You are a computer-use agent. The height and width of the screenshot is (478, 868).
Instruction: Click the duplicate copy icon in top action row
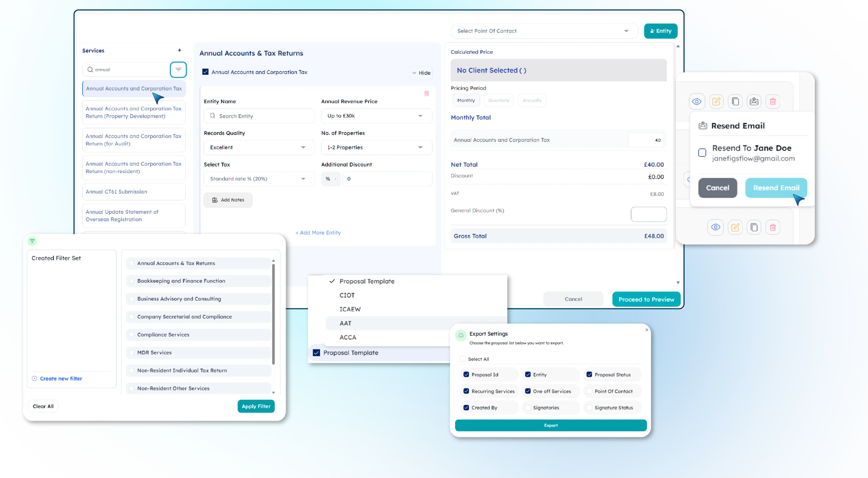click(735, 101)
